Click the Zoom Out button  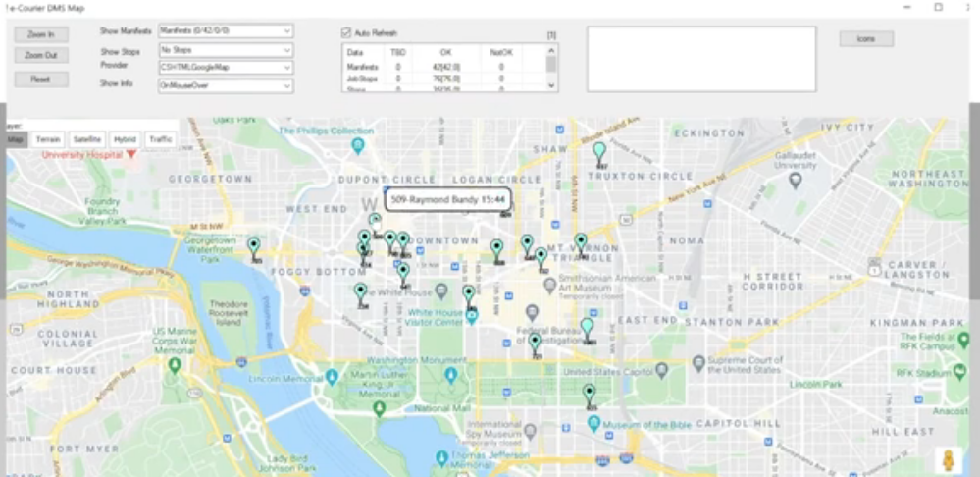pyautogui.click(x=41, y=56)
